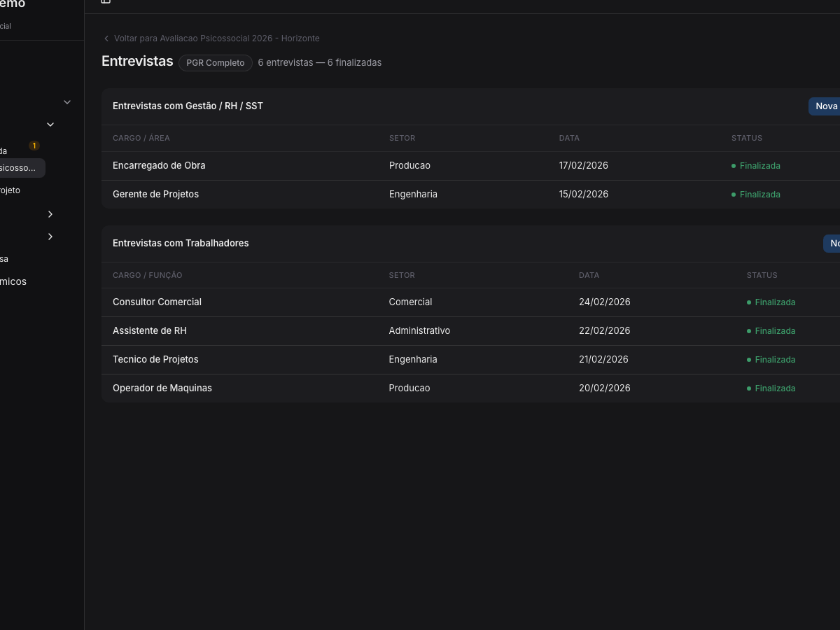Click the 'CARGO / FUNÇÃO' column header
Image resolution: width=840 pixels, height=630 pixels.
pos(147,276)
